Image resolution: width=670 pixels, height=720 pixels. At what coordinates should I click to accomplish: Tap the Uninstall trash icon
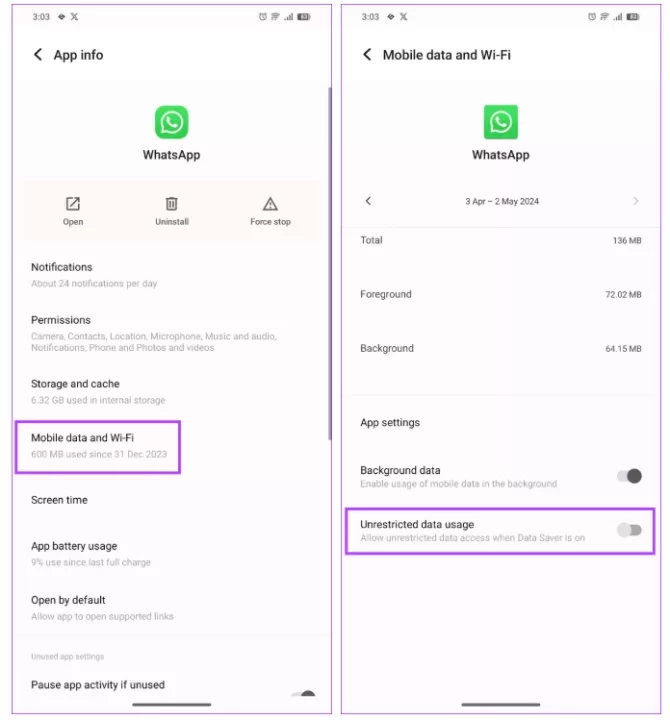172,203
